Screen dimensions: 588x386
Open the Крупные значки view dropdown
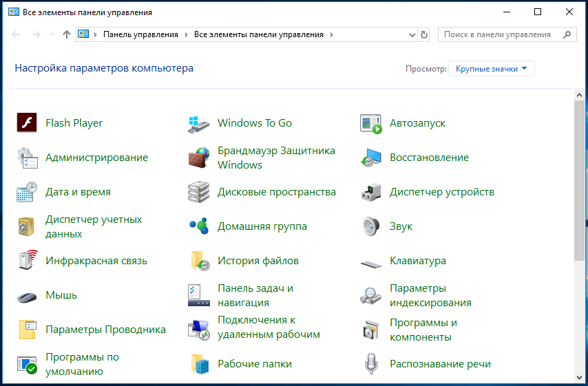[491, 69]
